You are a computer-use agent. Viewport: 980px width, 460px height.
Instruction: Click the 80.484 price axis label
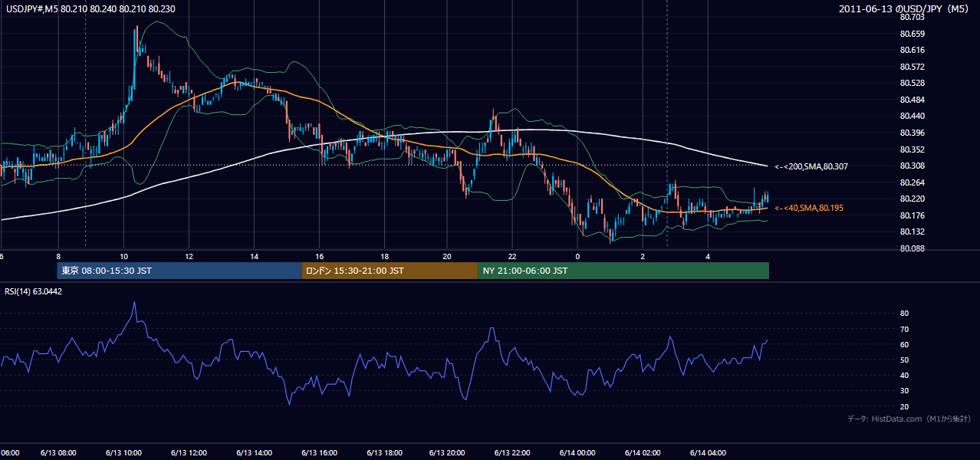point(912,100)
